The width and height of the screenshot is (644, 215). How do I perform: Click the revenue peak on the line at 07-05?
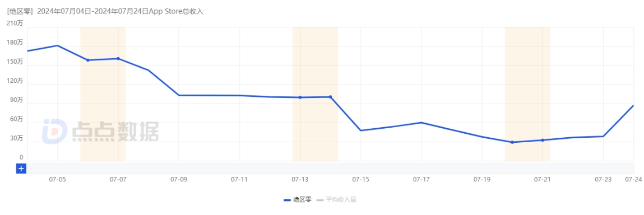click(58, 45)
